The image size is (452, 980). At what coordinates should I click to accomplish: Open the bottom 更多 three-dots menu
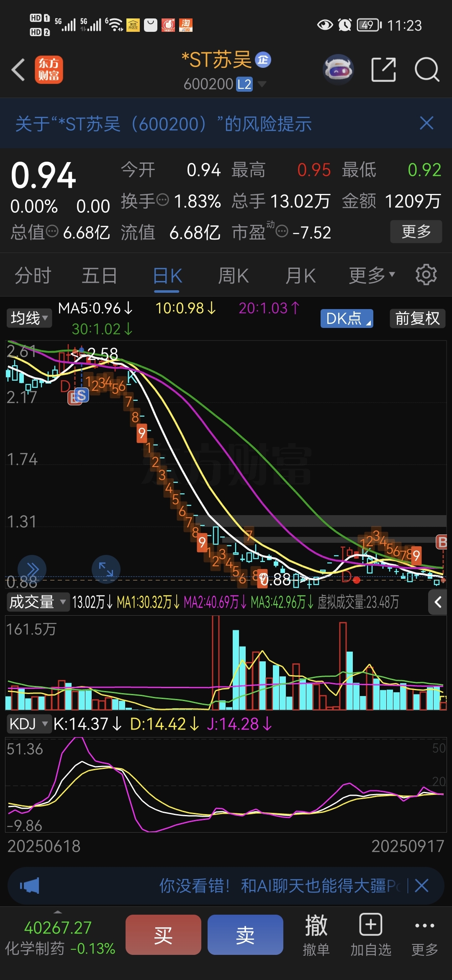pos(425,935)
